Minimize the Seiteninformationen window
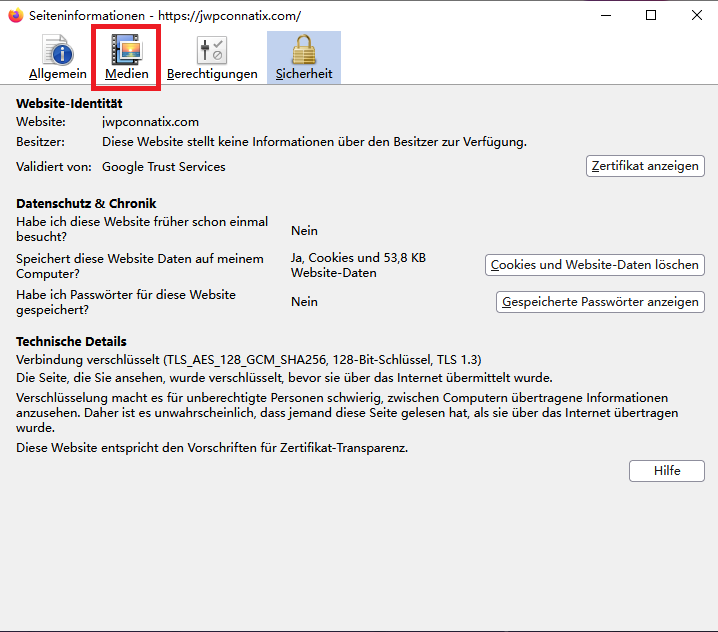 605,16
